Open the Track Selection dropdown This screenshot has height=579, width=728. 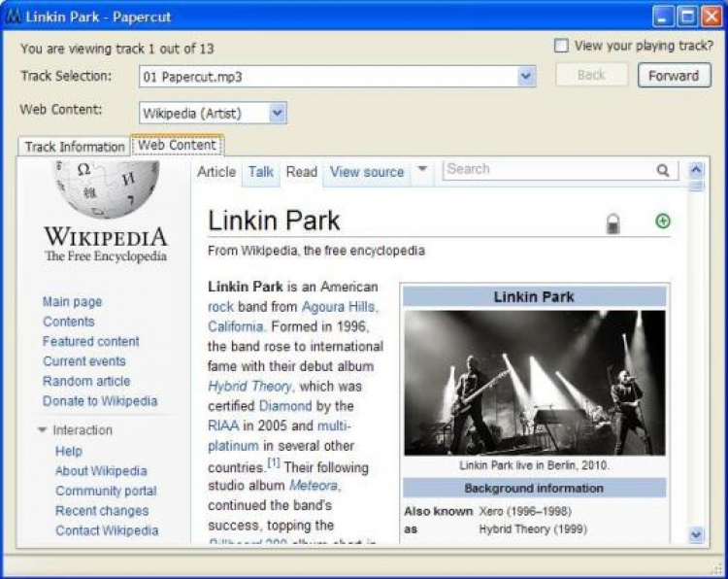tap(525, 76)
